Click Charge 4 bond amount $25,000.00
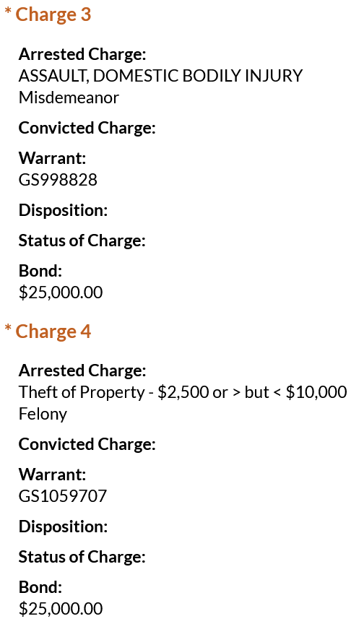Screen dimensions: 364x624 61,609
